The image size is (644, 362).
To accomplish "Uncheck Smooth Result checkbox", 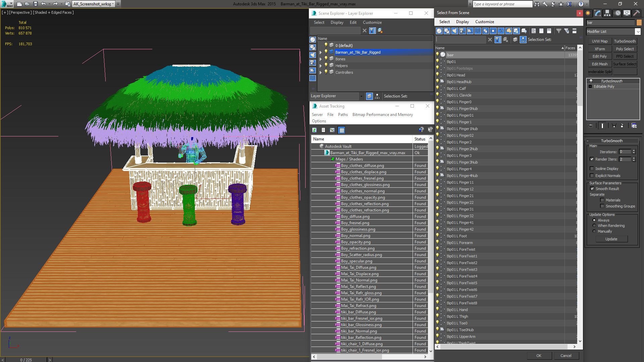I will [592, 189].
